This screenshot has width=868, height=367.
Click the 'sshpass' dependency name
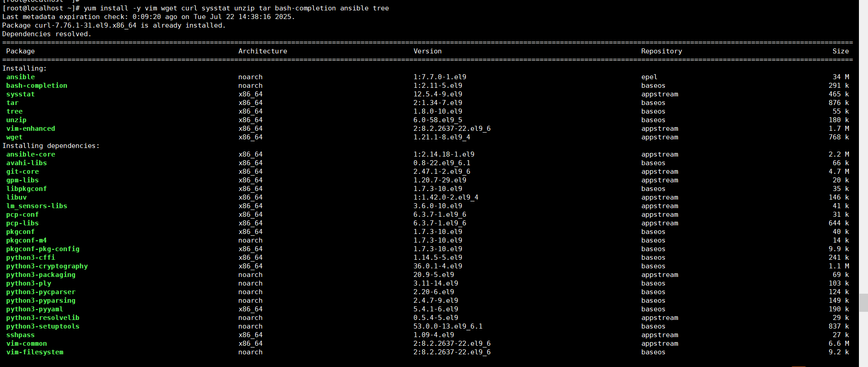click(20, 335)
